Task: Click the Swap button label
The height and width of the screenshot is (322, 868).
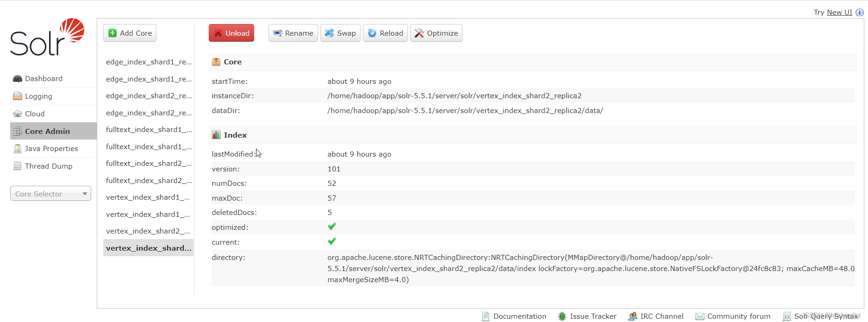Action: (x=346, y=33)
